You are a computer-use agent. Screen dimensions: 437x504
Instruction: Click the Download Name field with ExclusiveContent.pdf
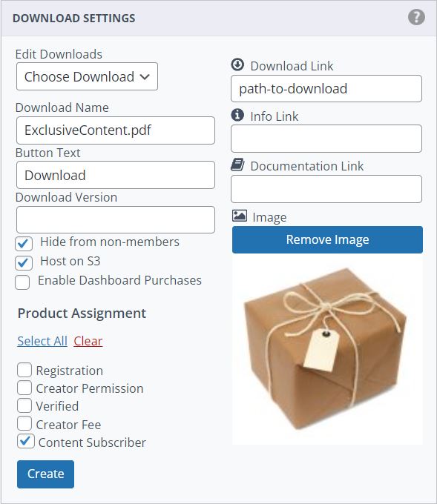point(116,130)
